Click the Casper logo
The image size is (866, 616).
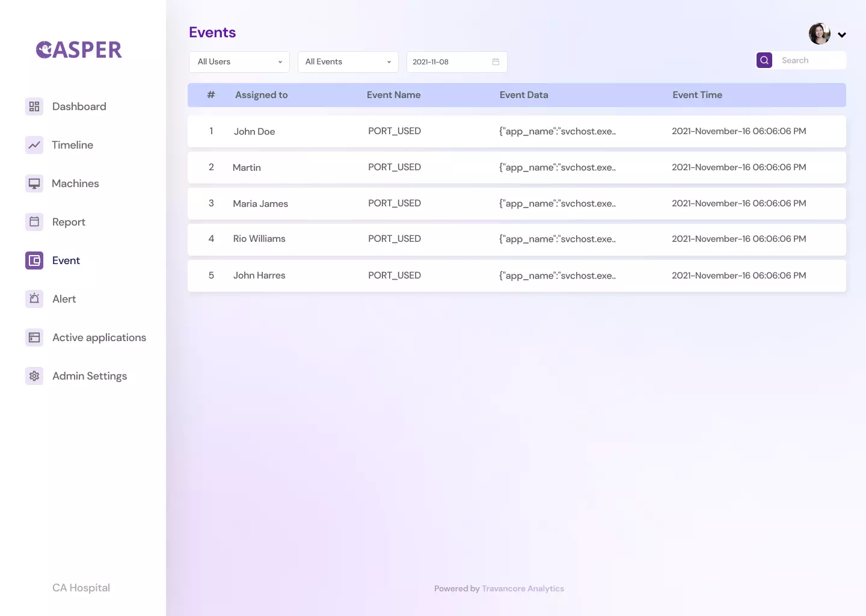click(x=79, y=50)
